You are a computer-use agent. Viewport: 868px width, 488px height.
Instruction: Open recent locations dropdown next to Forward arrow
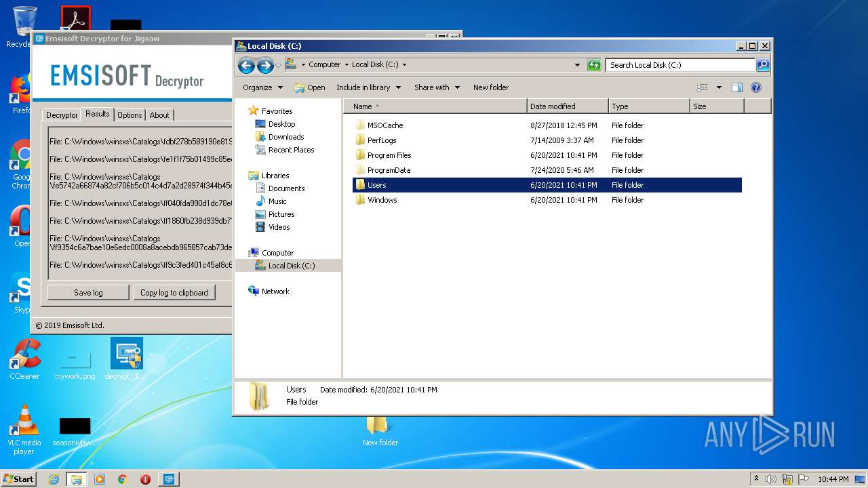[x=278, y=65]
